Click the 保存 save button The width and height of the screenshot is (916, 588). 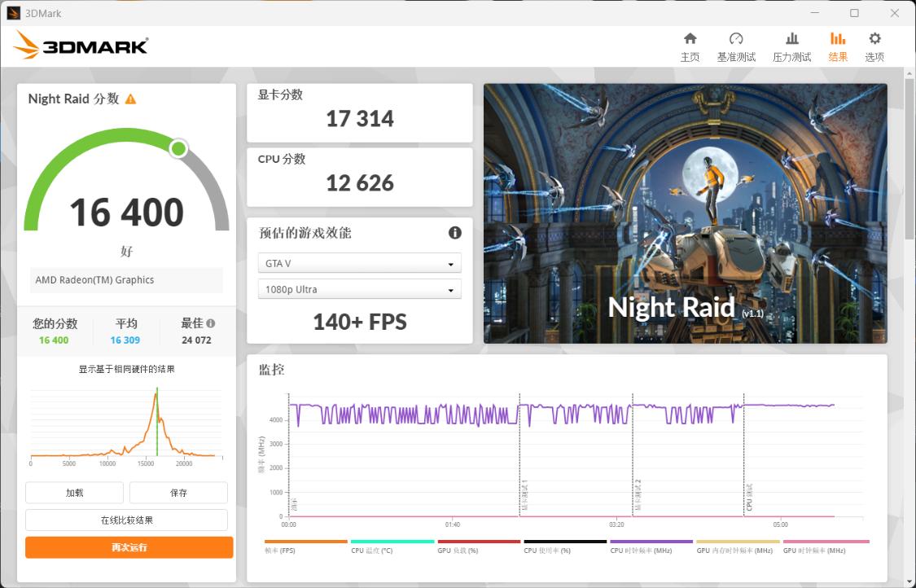[x=178, y=493]
